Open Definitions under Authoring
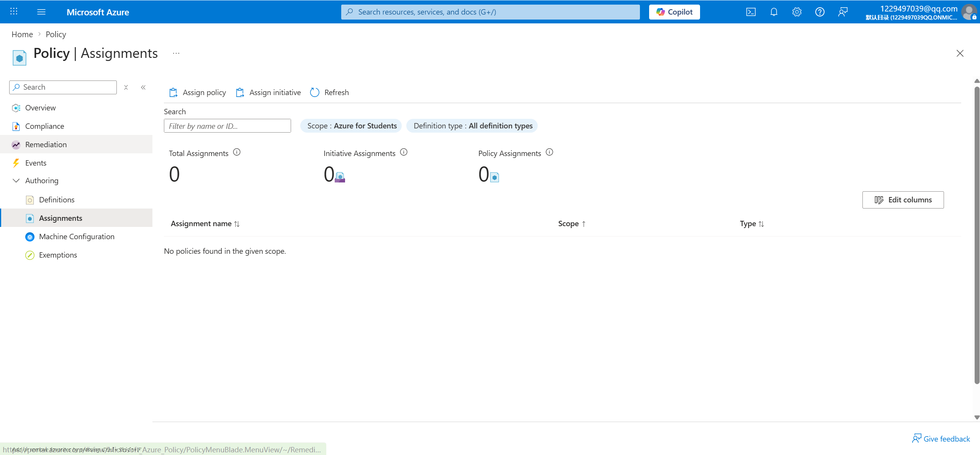The height and width of the screenshot is (455, 980). pyautogui.click(x=77, y=200)
